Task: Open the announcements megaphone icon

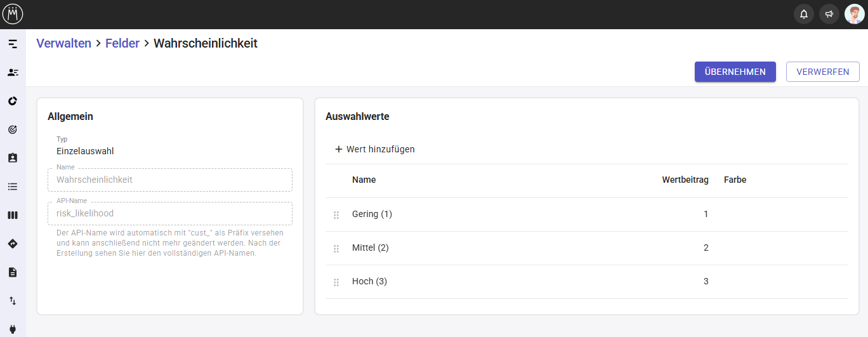Action: [829, 14]
